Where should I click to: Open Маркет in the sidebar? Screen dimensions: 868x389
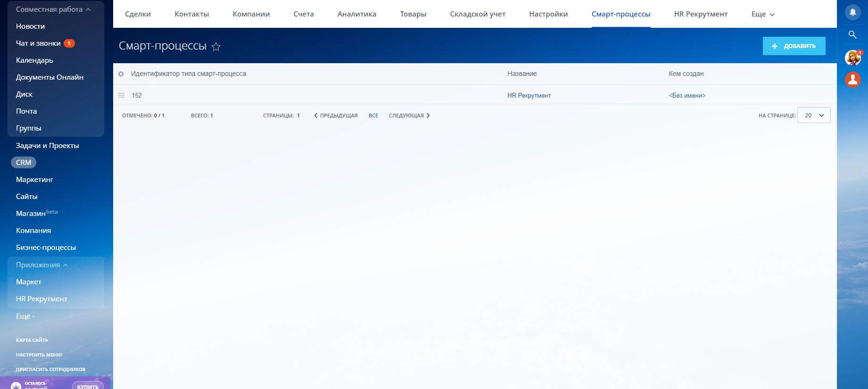point(29,282)
